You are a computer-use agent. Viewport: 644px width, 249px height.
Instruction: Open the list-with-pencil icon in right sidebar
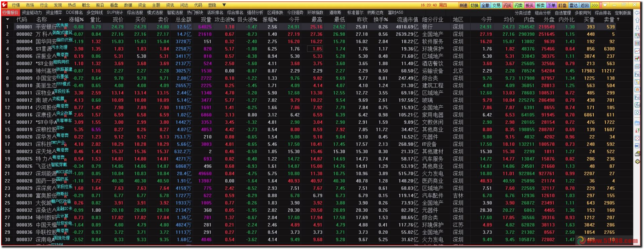(x=637, y=35)
